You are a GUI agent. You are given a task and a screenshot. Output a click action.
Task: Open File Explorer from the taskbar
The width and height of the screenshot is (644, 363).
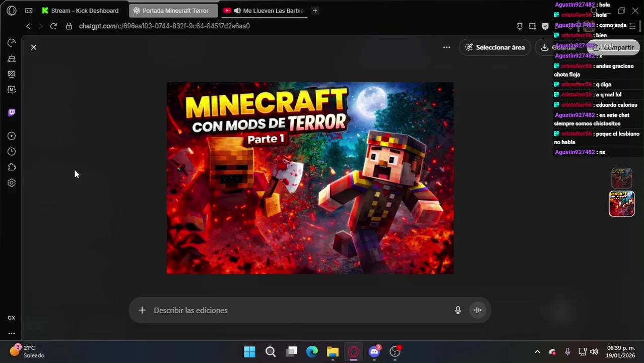333,352
